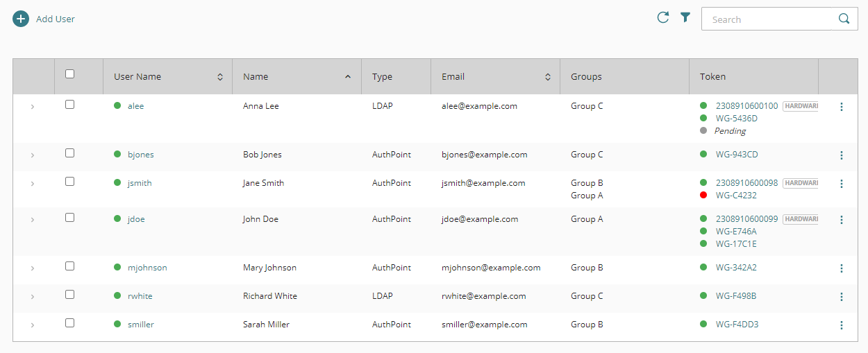868x353 pixels.
Task: Refresh the user list
Action: point(663,18)
